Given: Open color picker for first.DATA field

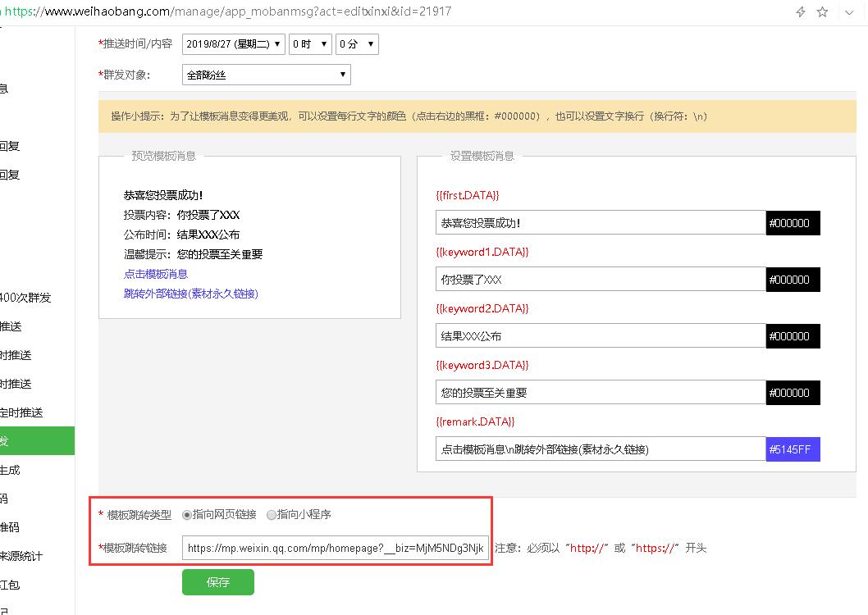Looking at the screenshot, I should click(x=793, y=223).
